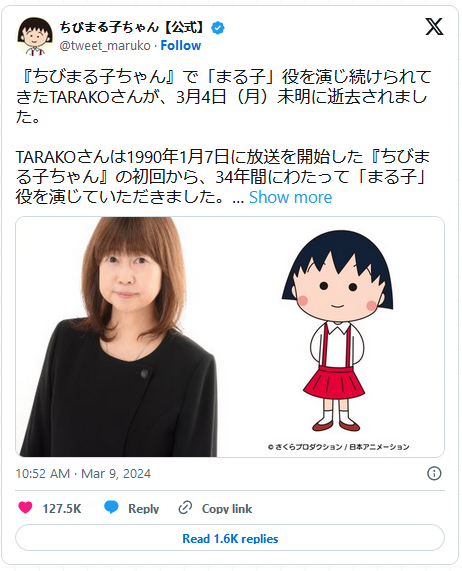Click the copyright caption under Maruko image
Viewport: 462px width, 571px height.
[x=339, y=446]
